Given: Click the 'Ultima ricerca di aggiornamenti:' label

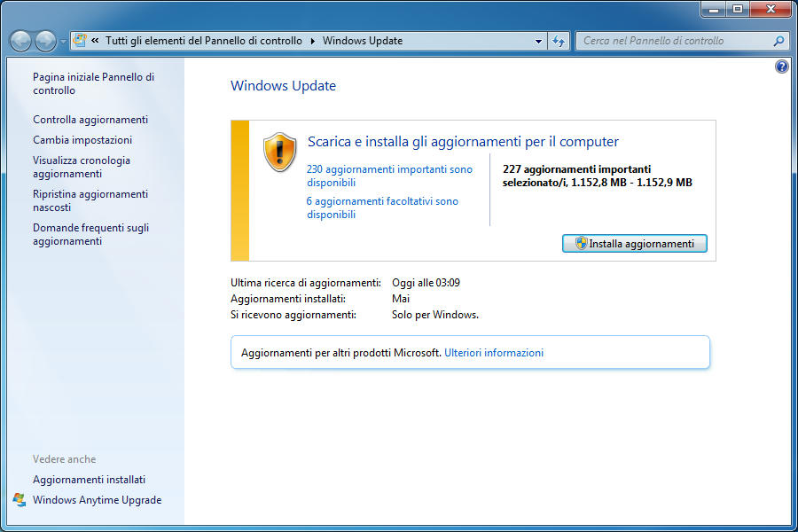Looking at the screenshot, I should [x=305, y=283].
